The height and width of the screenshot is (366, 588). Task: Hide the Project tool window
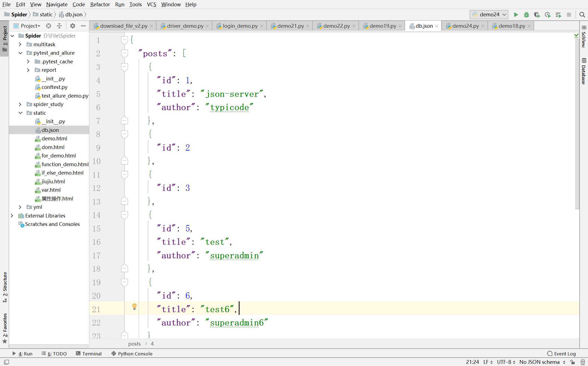click(x=83, y=26)
